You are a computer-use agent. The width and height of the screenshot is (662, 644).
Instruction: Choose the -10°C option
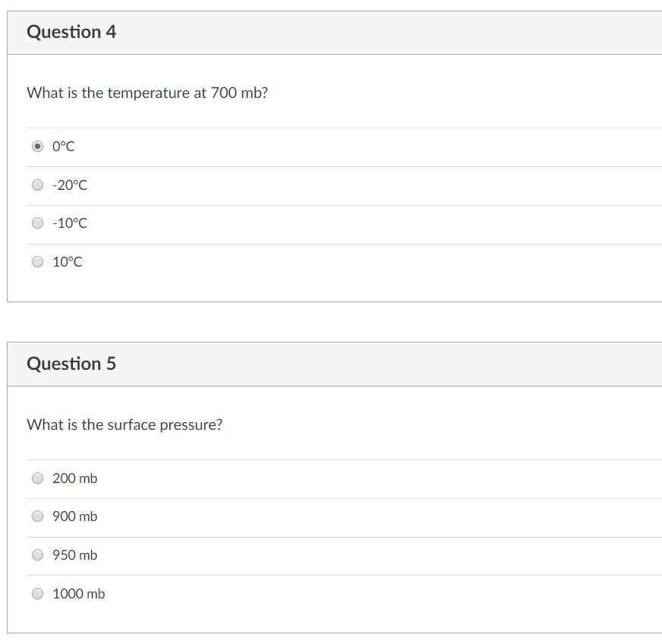tap(37, 223)
